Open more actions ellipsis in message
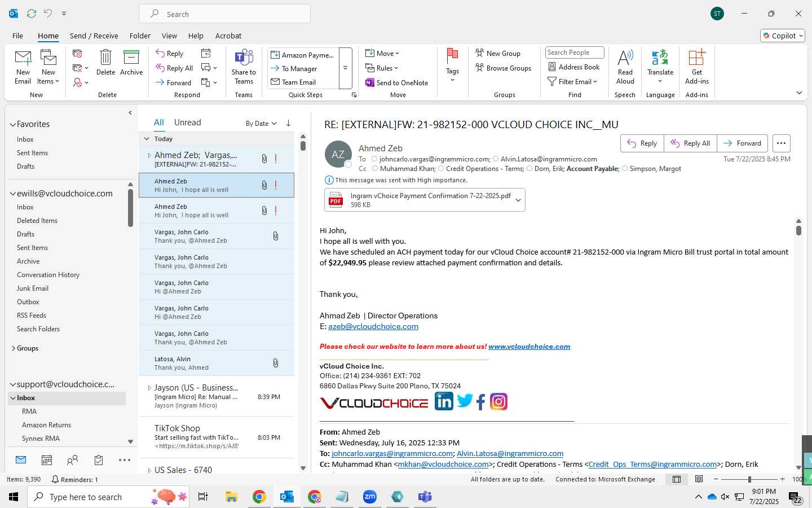812x508 pixels. pos(781,143)
